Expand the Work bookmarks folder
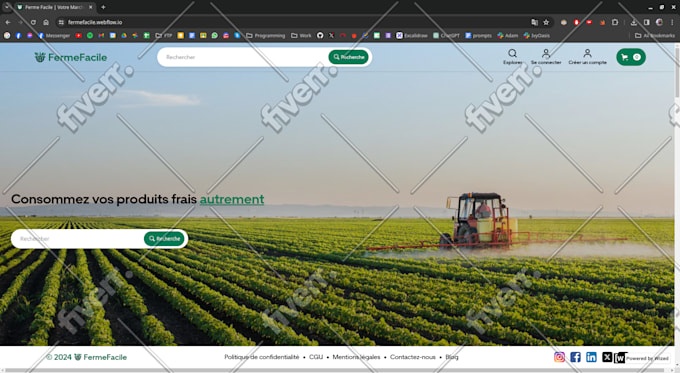This screenshot has width=680, height=373. click(301, 36)
